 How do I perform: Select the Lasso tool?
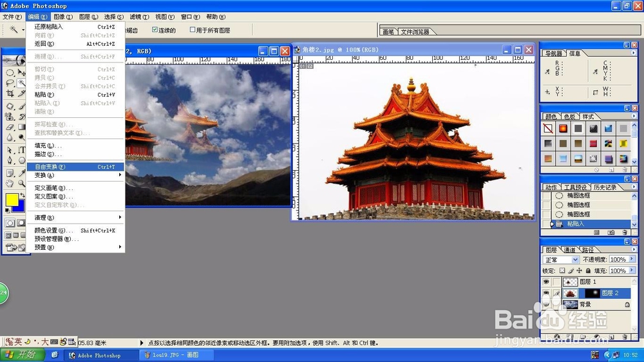click(x=10, y=82)
